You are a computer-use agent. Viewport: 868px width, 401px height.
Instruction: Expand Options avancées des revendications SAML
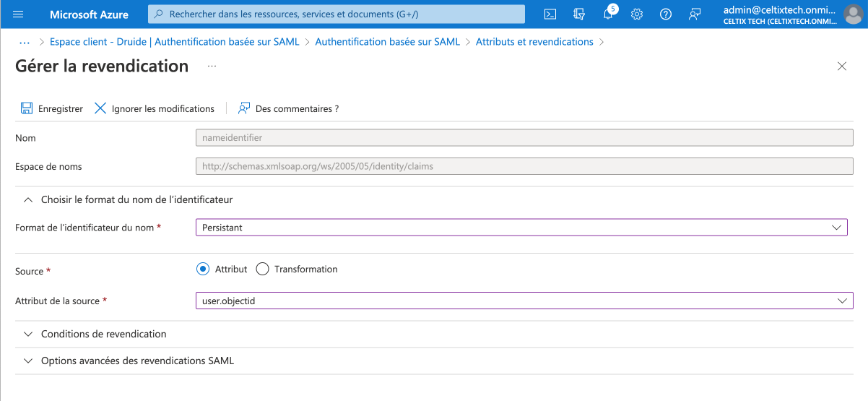(137, 361)
